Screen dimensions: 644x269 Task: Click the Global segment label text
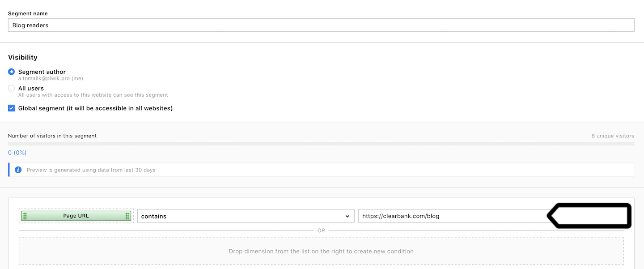[x=95, y=108]
